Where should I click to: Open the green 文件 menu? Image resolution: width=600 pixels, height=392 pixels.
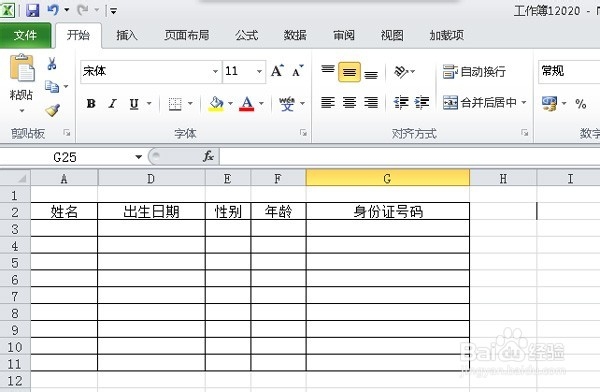click(x=25, y=36)
